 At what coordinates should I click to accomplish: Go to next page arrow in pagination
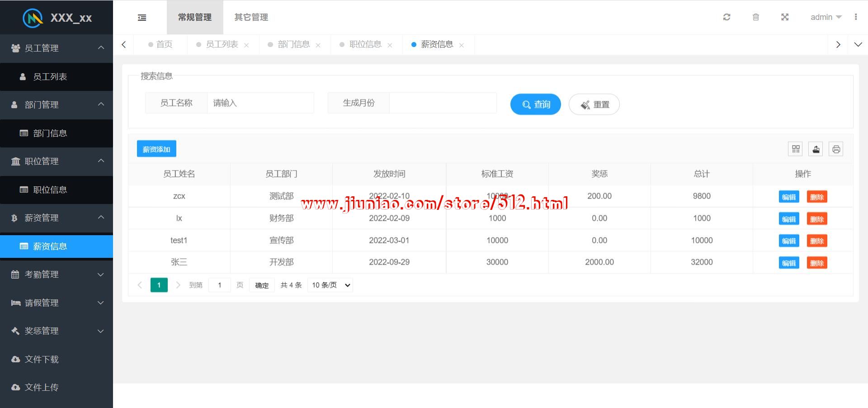point(178,285)
